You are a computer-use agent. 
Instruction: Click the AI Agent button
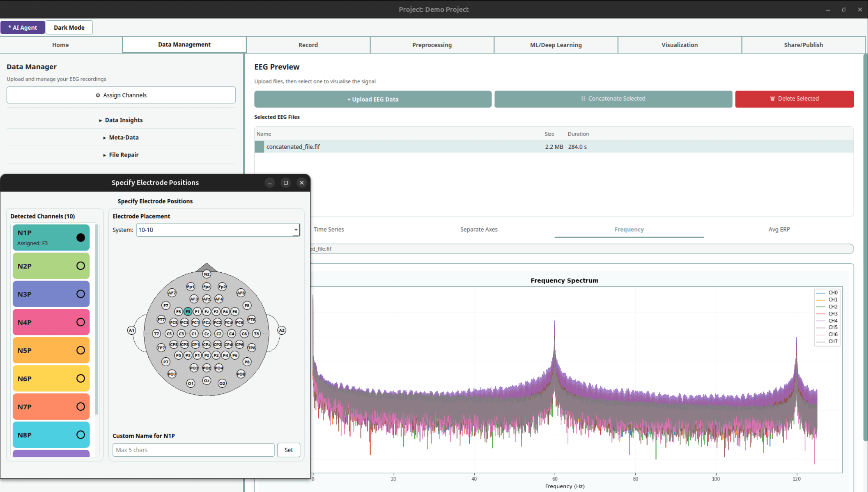click(x=23, y=27)
